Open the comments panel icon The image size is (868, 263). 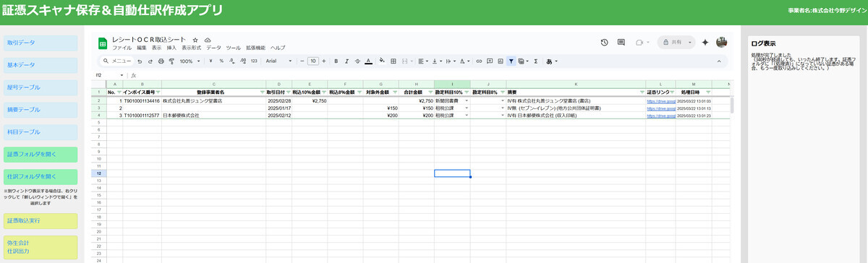(621, 43)
